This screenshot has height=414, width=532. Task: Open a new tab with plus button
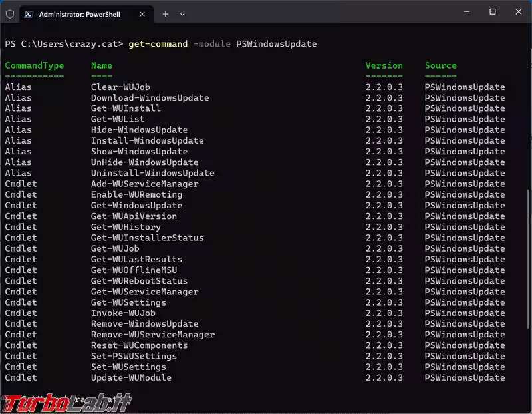166,13
